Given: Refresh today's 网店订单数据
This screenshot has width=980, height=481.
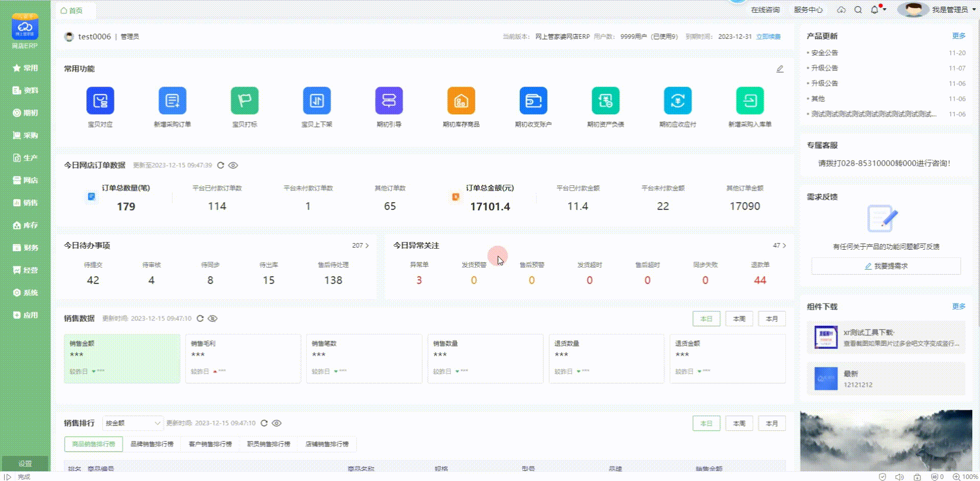Looking at the screenshot, I should tap(221, 165).
